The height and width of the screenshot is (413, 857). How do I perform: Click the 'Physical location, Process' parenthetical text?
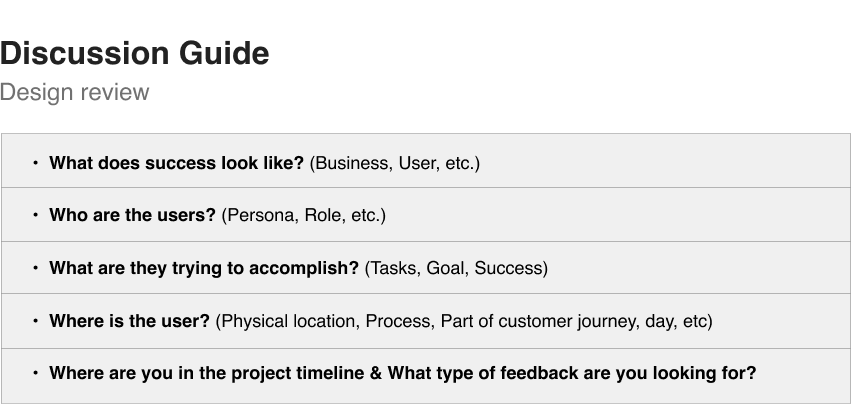tap(464, 321)
